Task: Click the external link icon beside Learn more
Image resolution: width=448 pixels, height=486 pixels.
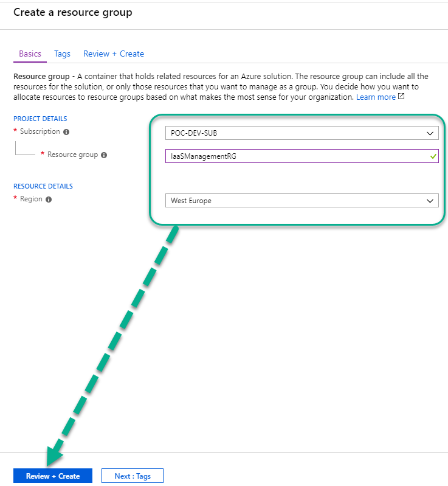Action: point(401,96)
